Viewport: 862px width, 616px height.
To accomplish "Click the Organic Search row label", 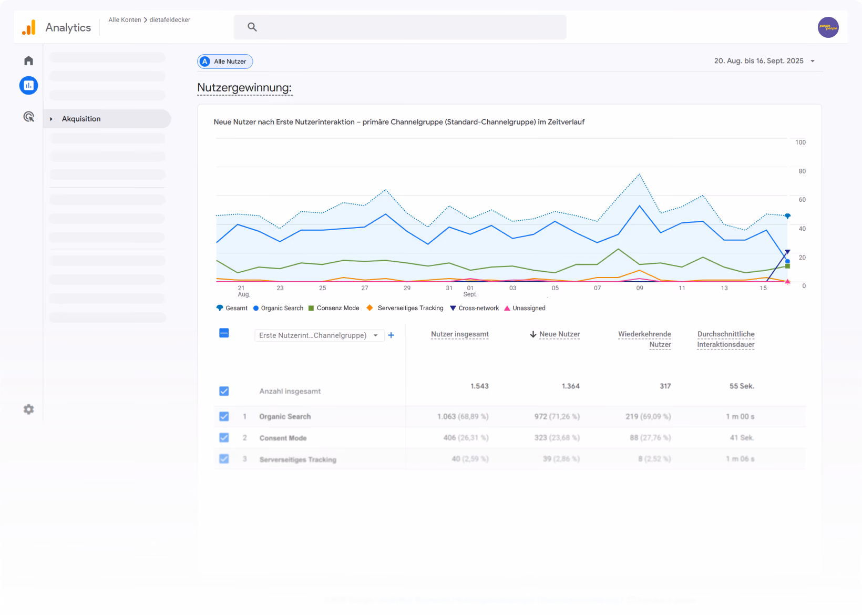I will (285, 416).
